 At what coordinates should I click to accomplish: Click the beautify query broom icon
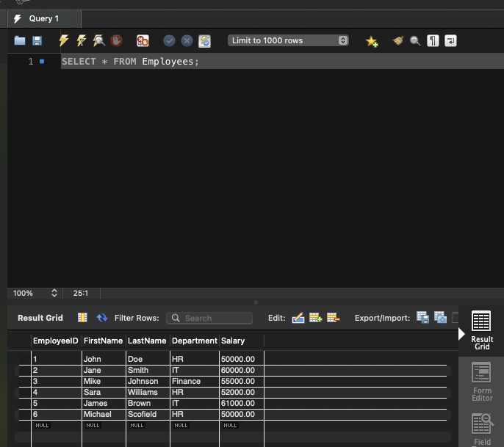[398, 41]
